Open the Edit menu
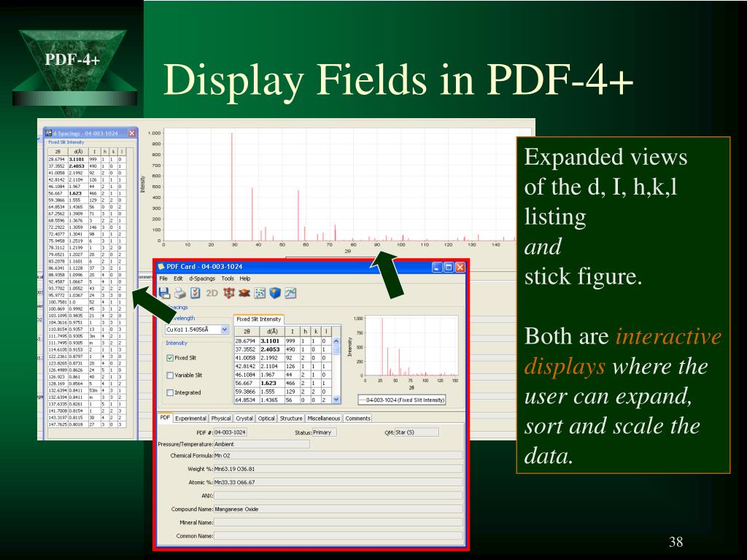This screenshot has width=747, height=560. (178, 279)
